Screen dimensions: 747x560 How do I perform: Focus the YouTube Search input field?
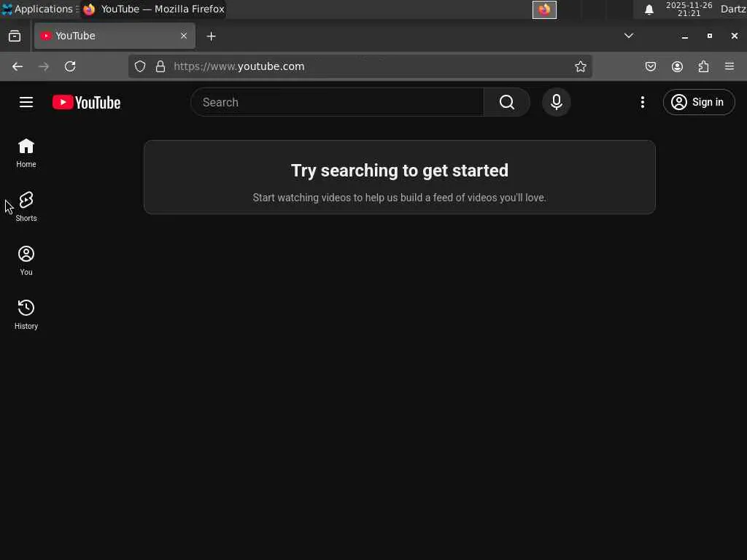337,102
